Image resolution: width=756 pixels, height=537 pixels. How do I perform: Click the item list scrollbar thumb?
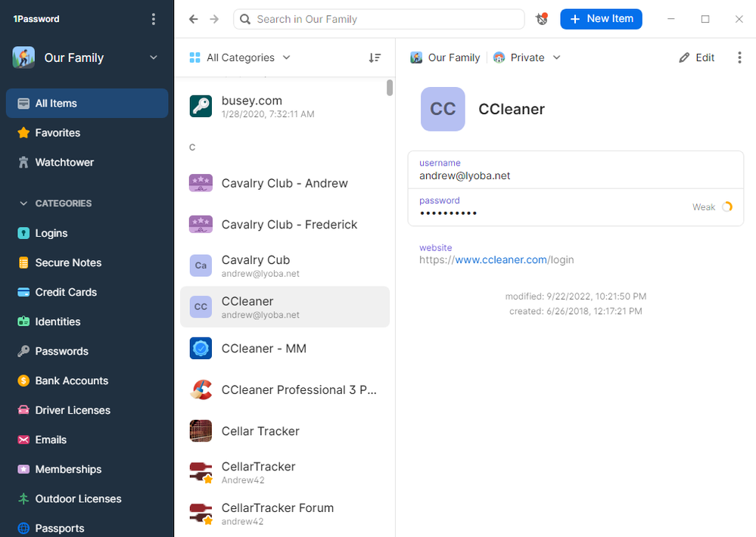coord(390,88)
